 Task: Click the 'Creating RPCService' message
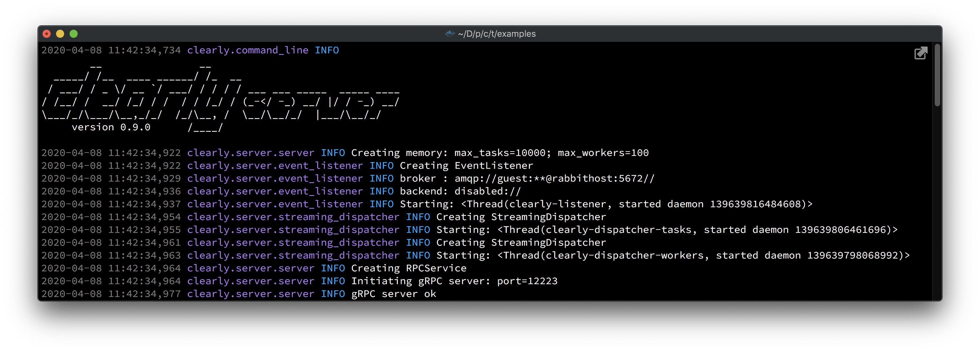[409, 268]
